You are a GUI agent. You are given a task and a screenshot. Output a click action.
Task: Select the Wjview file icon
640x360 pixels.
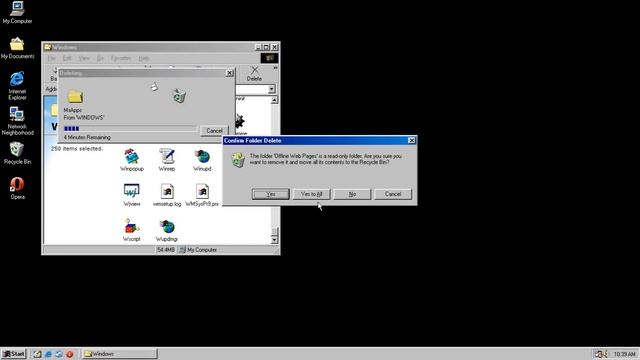point(131,192)
